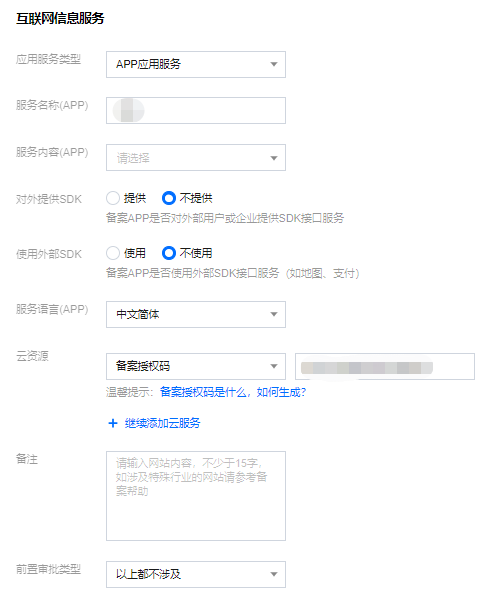Open the 备案授权码 cloud resource dropdown
Screen dimensions: 498x608
pyautogui.click(x=196, y=366)
